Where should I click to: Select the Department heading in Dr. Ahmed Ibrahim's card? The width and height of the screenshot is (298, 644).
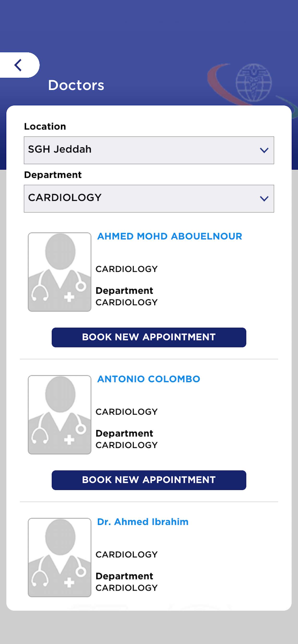coord(124,576)
